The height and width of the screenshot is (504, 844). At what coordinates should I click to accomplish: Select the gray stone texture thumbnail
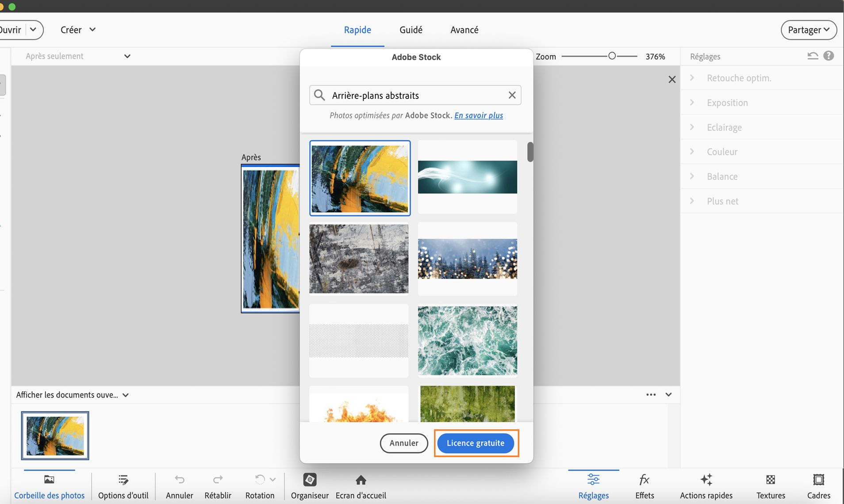point(359,259)
